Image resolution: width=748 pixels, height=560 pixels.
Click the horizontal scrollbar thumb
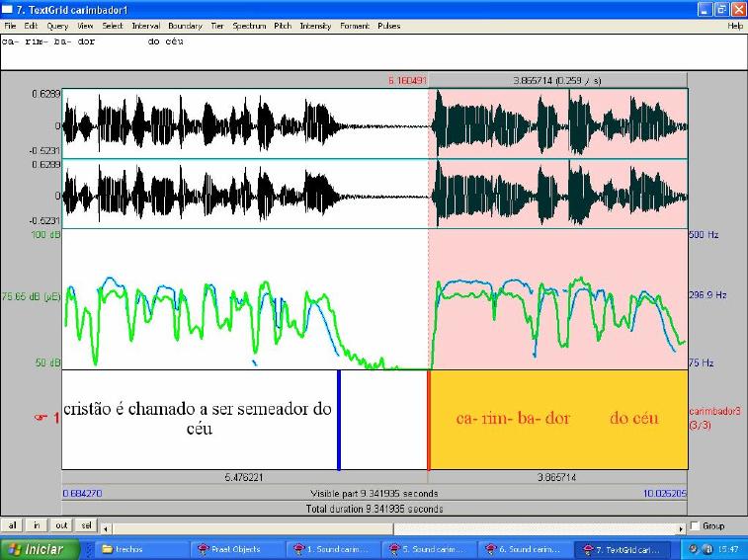(252, 528)
